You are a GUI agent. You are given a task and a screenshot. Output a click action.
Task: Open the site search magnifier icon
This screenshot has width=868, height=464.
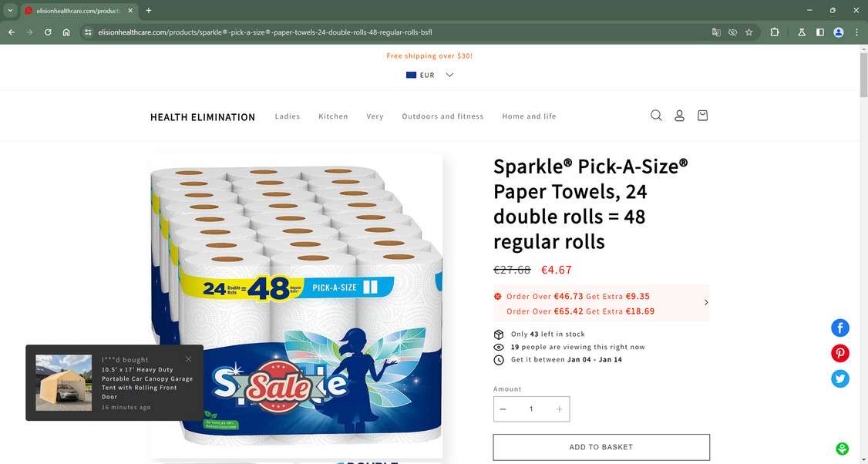pos(656,115)
